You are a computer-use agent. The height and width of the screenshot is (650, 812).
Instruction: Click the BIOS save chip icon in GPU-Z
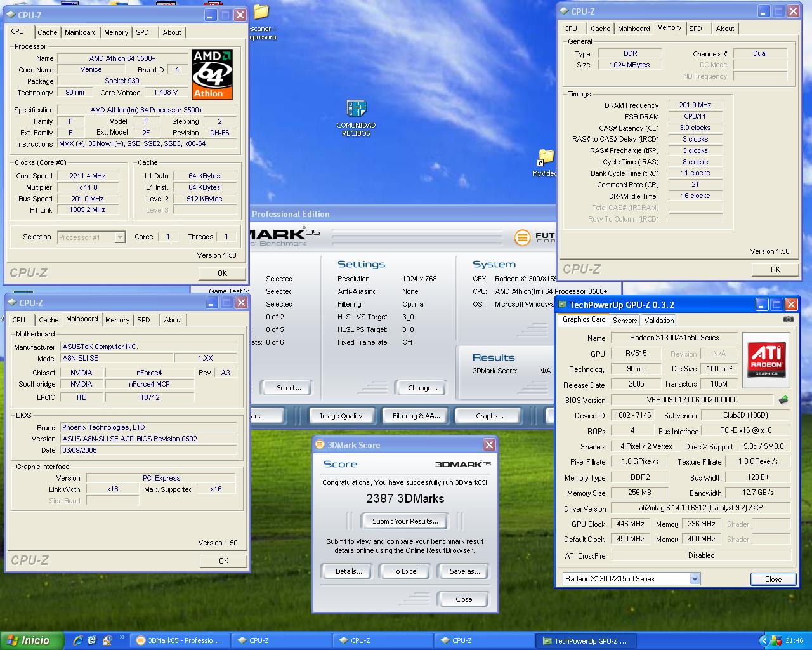click(x=783, y=400)
